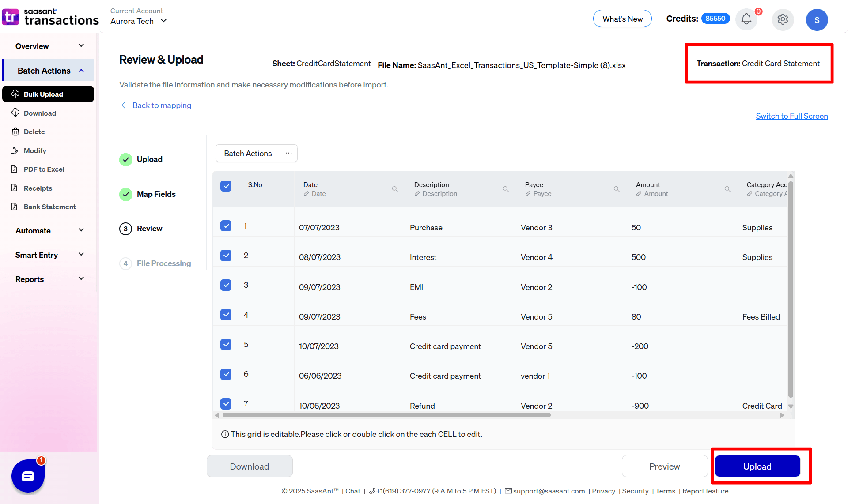Open settings gear icon in header

[x=783, y=19]
